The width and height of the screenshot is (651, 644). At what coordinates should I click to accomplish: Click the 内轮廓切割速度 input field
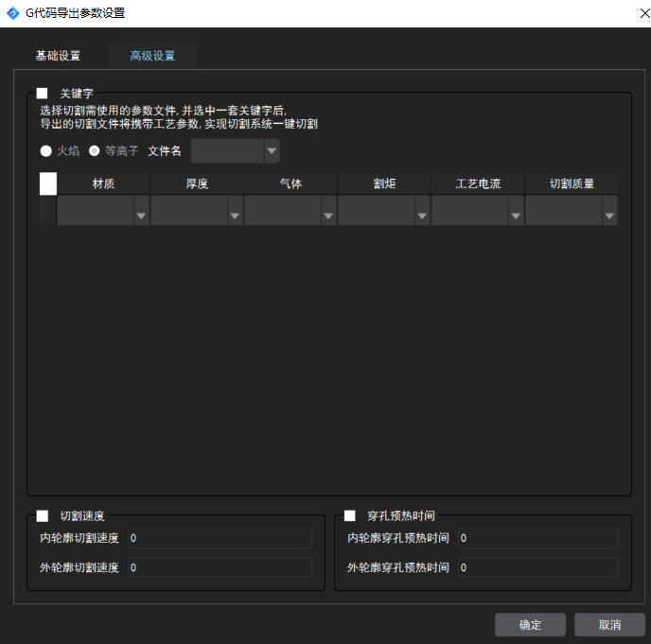(x=220, y=538)
